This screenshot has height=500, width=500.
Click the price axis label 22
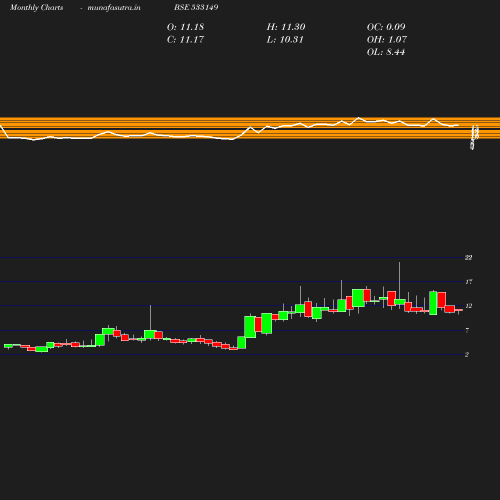tap(468, 258)
